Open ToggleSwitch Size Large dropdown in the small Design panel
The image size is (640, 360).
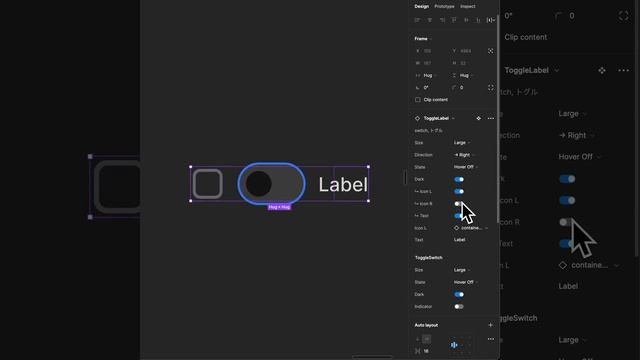coord(462,270)
